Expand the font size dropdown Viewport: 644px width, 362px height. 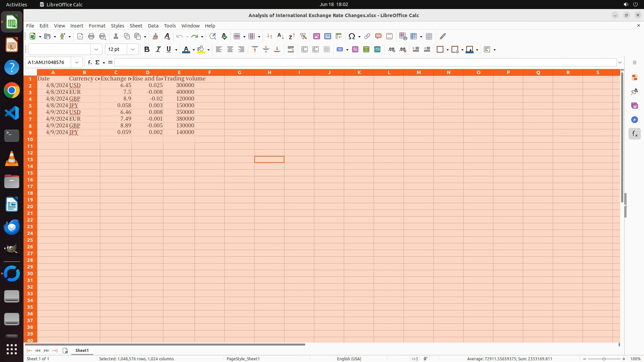pos(133,50)
